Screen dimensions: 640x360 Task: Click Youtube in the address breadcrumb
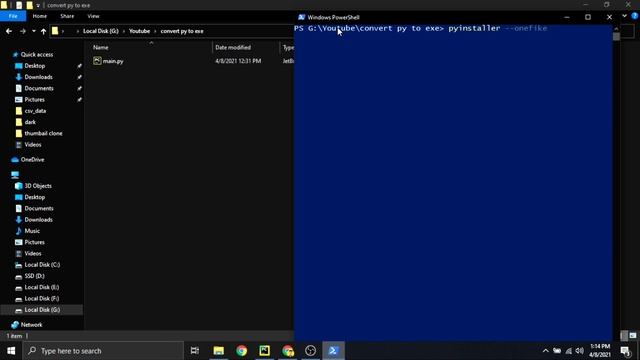click(139, 31)
